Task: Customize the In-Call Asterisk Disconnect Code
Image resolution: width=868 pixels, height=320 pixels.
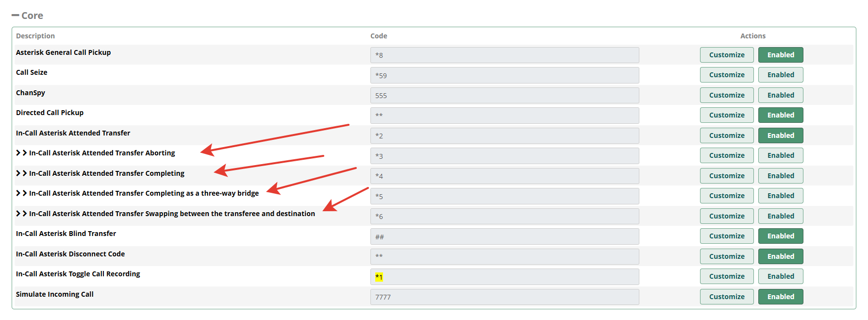Action: (x=726, y=256)
